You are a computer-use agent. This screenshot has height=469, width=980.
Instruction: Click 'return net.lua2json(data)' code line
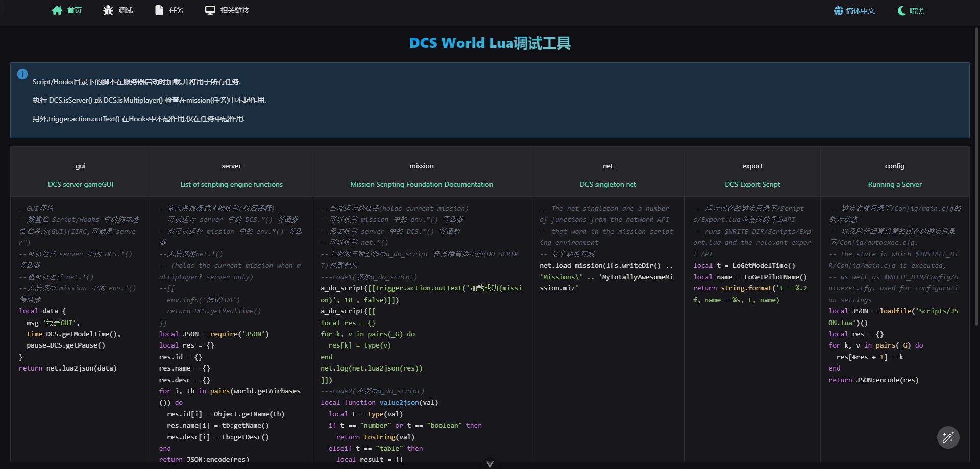68,368
